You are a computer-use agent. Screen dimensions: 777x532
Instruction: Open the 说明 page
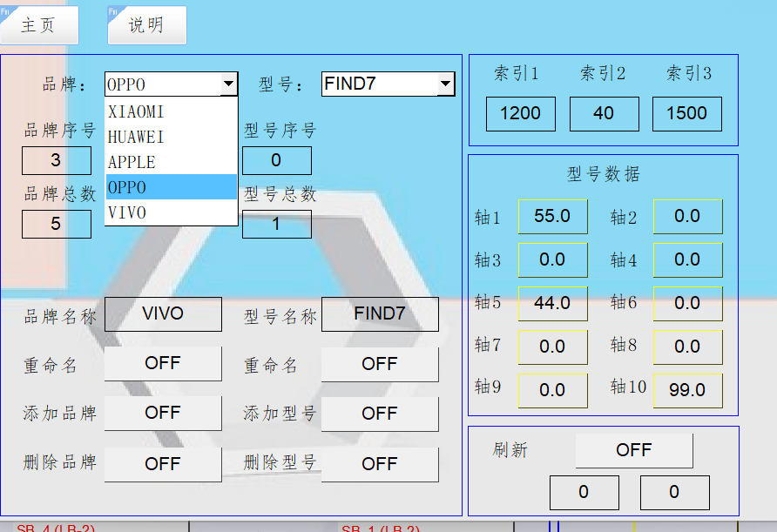(x=146, y=26)
